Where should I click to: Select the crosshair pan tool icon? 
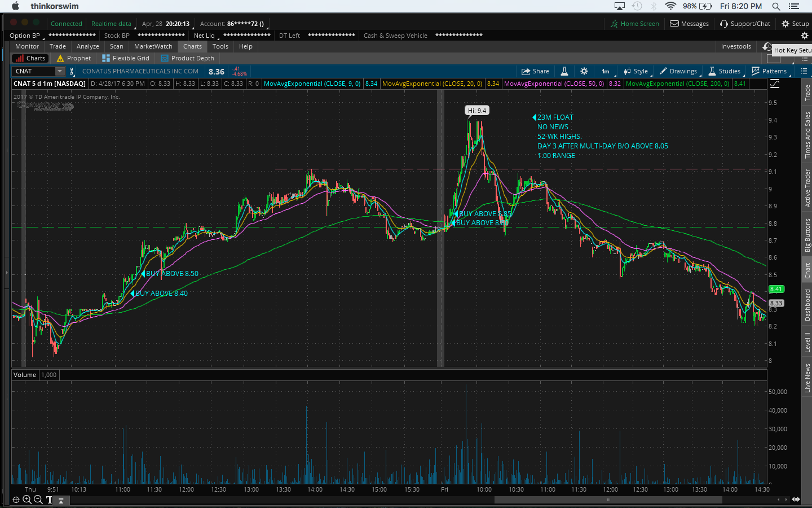(x=16, y=500)
